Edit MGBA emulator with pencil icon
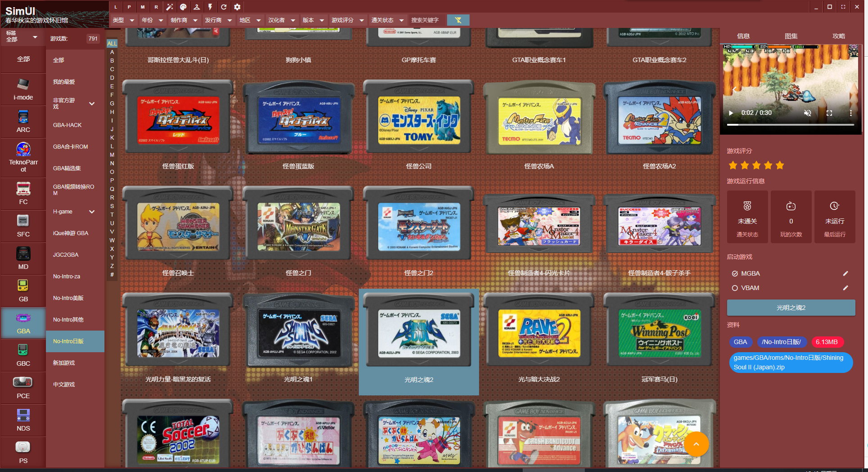This screenshot has height=472, width=868. 845,273
